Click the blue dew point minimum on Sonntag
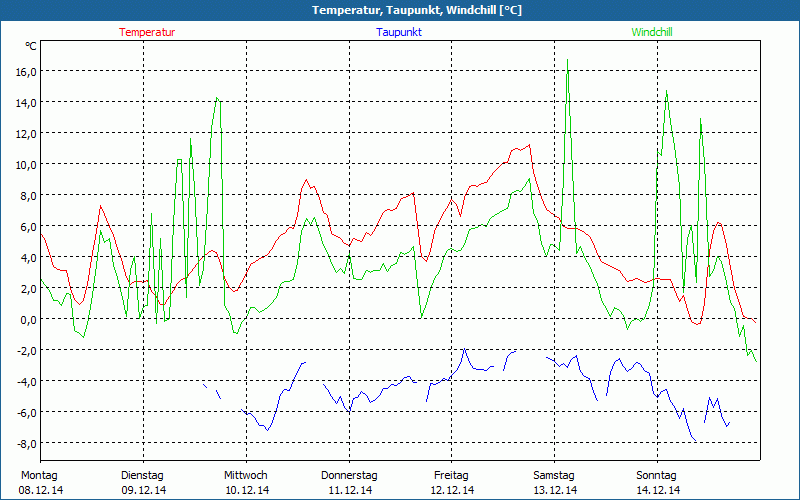800x500 pixels. point(694,440)
